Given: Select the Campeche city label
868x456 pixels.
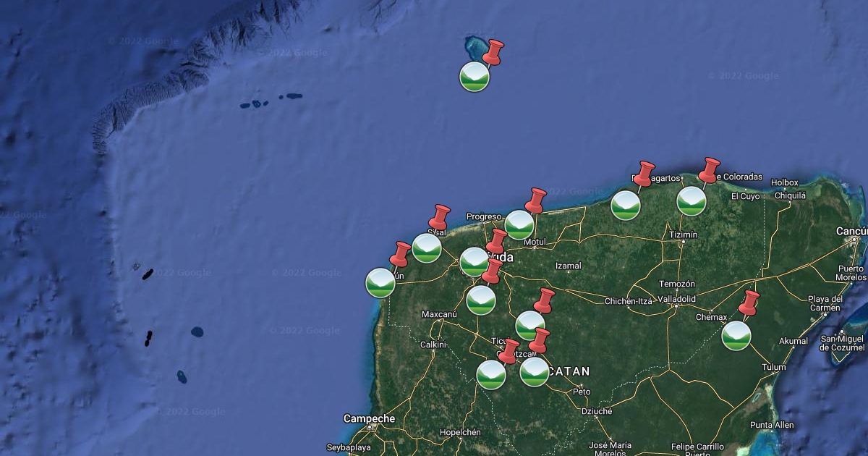Looking at the screenshot, I should 369,418.
